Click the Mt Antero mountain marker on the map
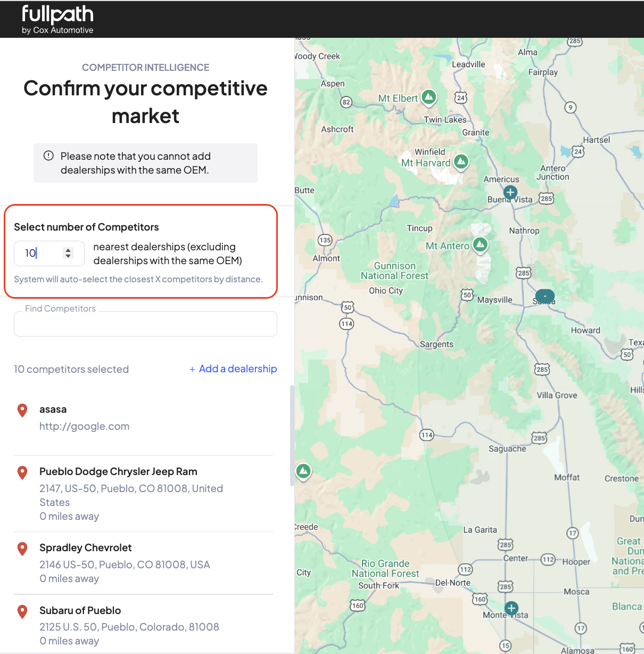The image size is (644, 654). (481, 245)
